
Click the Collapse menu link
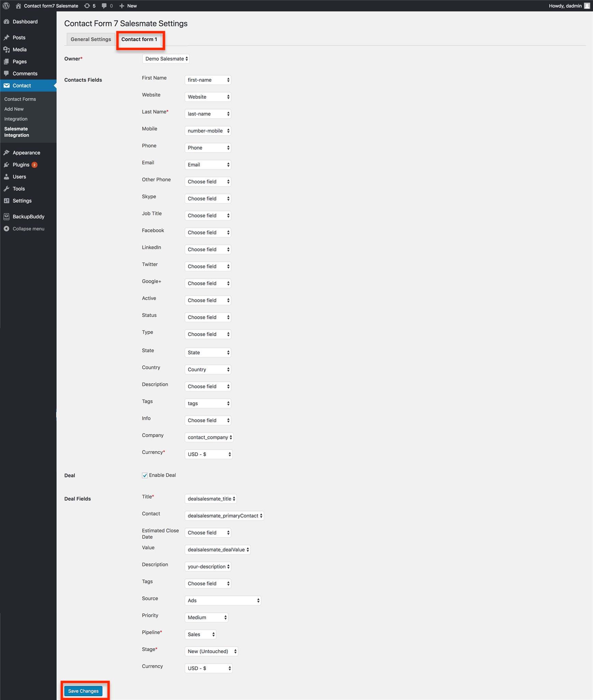click(x=28, y=229)
